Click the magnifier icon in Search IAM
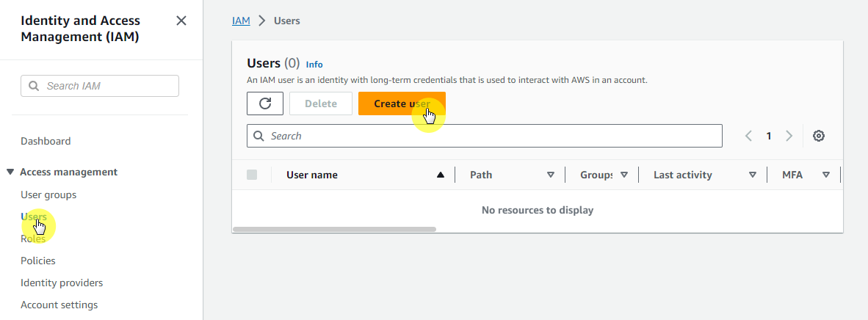 (x=34, y=86)
